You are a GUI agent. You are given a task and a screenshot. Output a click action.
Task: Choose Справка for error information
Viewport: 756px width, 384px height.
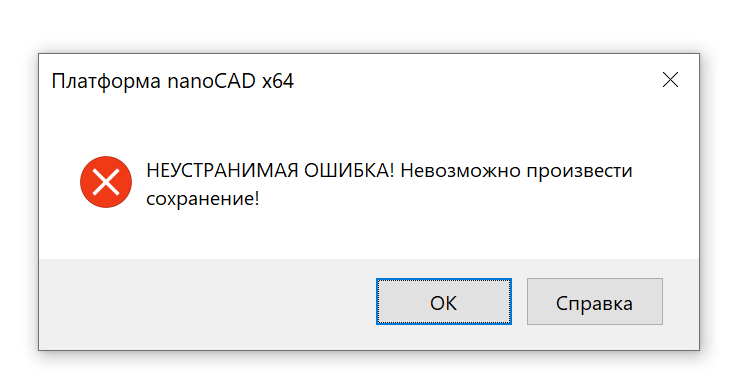point(594,302)
